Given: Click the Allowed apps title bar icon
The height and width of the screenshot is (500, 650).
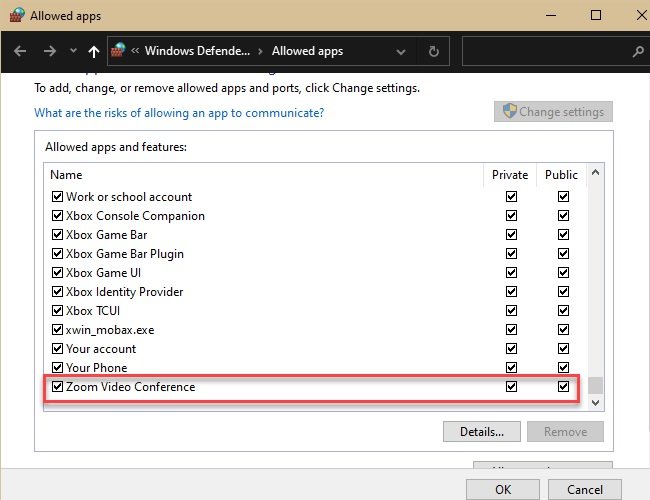Looking at the screenshot, I should coord(17,15).
